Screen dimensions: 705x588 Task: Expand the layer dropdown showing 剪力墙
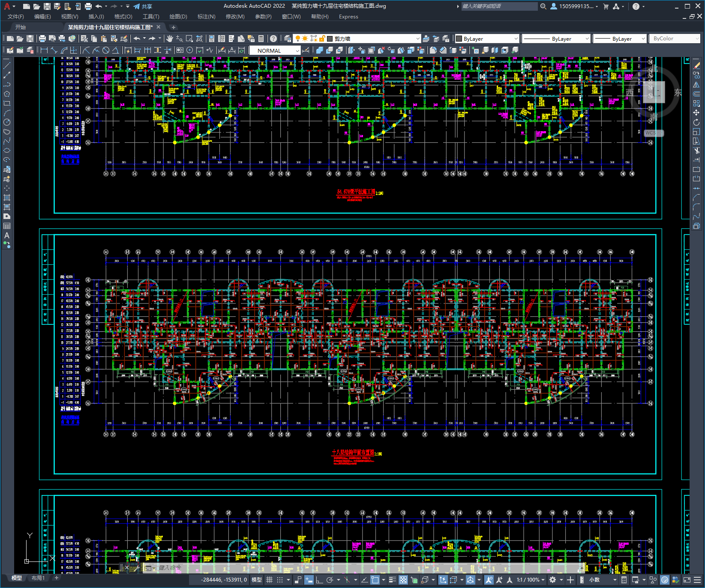[418, 39]
